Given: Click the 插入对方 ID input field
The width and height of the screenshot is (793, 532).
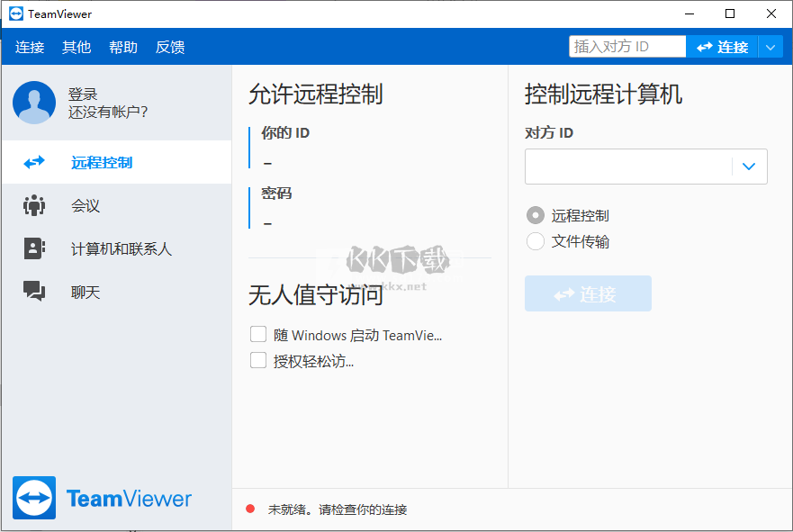Looking at the screenshot, I should point(626,47).
